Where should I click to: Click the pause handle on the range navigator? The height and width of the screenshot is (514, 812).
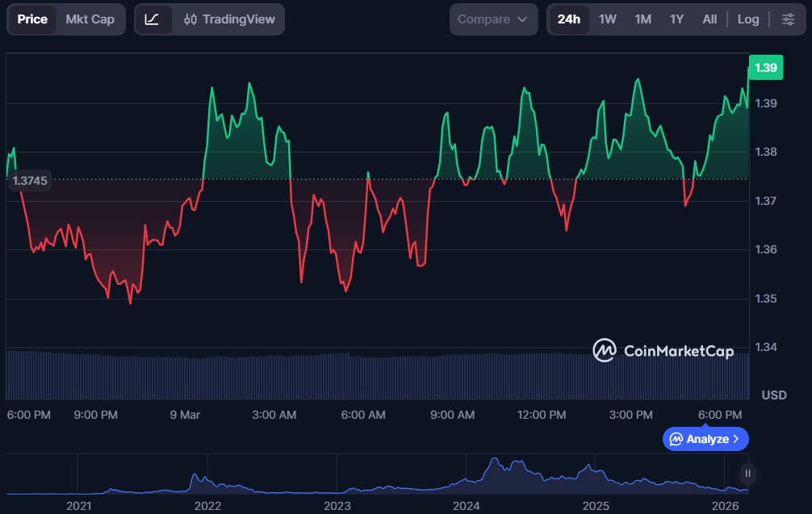[748, 474]
